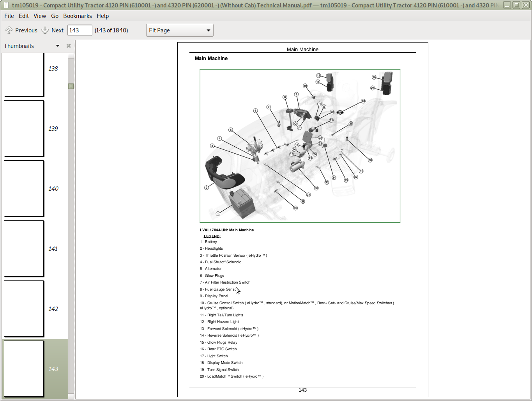Click the thumbnails scrollbar up arrow
The image size is (532, 401).
(71, 56)
